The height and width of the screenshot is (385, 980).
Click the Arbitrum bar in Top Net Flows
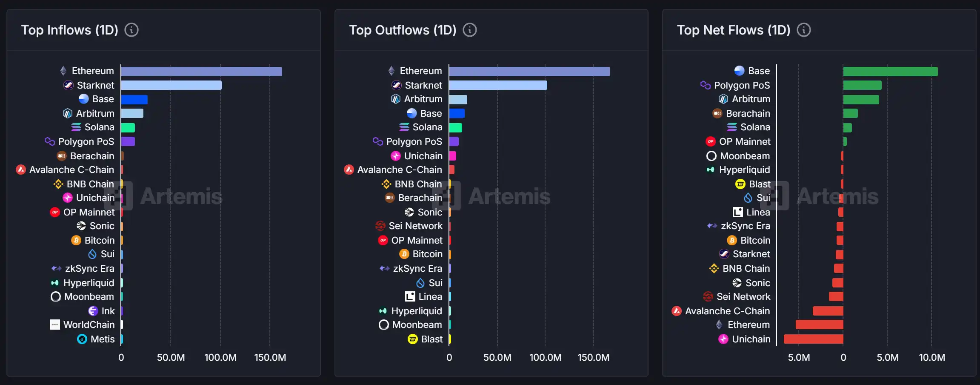point(861,99)
